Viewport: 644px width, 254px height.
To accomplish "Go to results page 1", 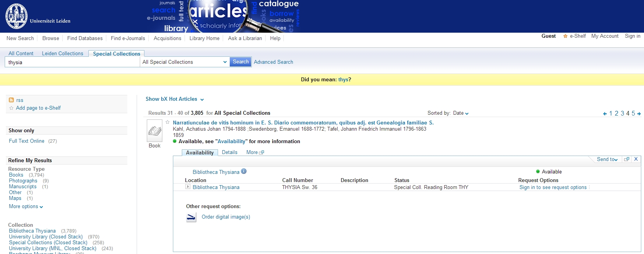I will pyautogui.click(x=611, y=113).
